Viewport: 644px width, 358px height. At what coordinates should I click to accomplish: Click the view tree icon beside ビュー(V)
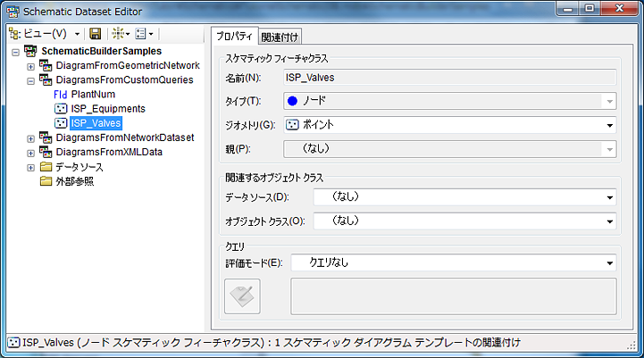pos(15,34)
